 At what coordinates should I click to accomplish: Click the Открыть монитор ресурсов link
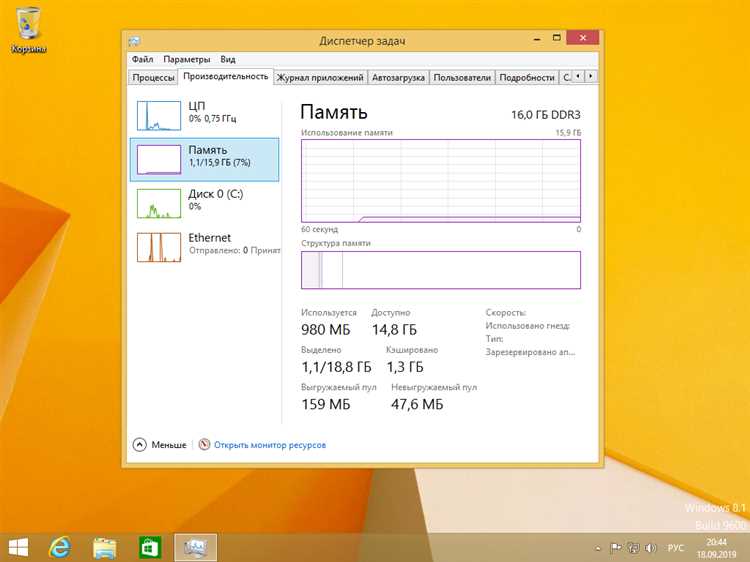coord(269,445)
